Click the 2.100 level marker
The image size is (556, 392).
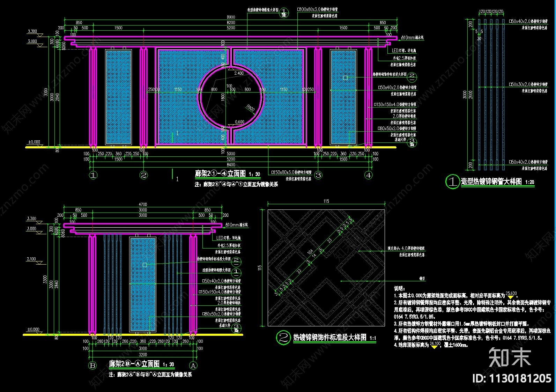[x=31, y=259]
